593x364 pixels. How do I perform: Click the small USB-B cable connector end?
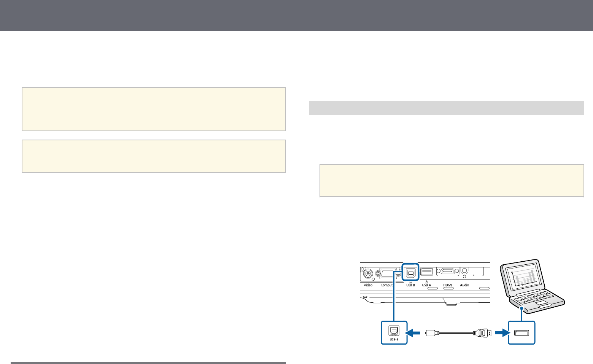tap(431, 333)
